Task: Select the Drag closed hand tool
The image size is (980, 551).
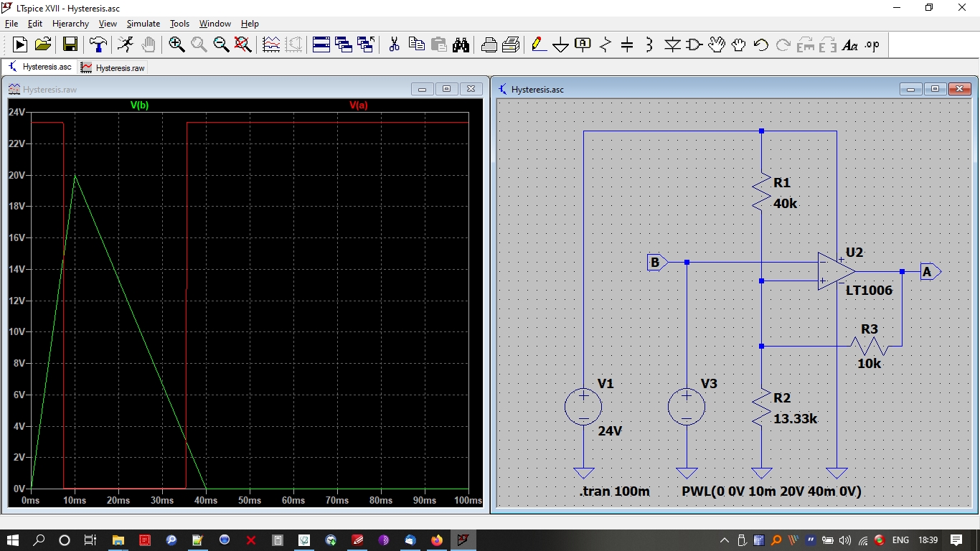Action: coord(739,44)
